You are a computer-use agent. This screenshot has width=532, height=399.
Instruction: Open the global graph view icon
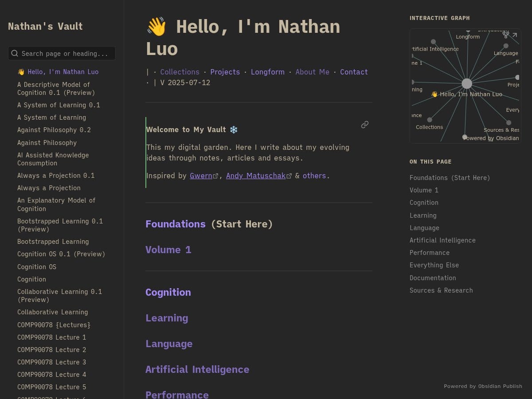(506, 35)
